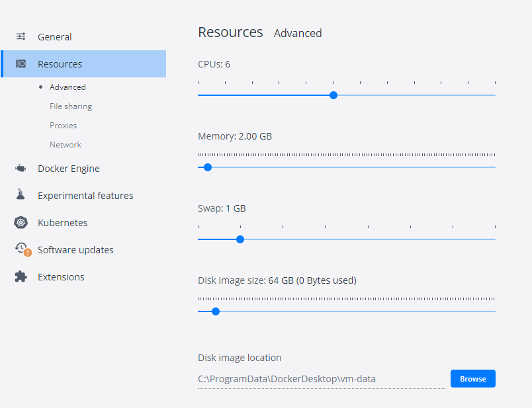Click the Kubernetes wheel icon
Image resolution: width=532 pixels, height=408 pixels.
[21, 223]
